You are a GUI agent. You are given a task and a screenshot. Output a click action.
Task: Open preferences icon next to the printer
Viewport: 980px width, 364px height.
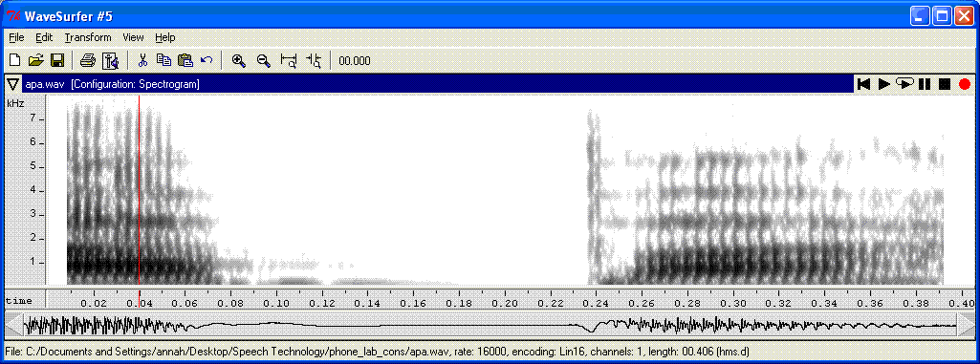pyautogui.click(x=111, y=60)
